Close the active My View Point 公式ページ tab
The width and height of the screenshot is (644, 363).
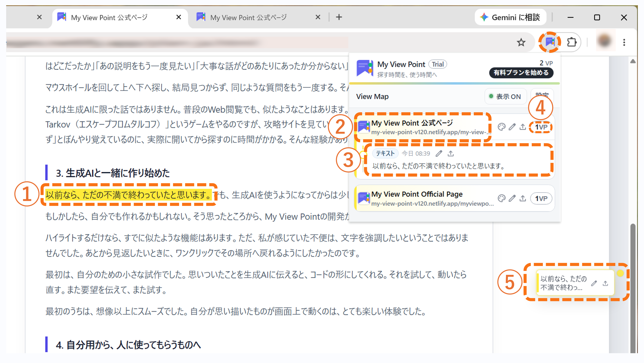[x=179, y=17]
